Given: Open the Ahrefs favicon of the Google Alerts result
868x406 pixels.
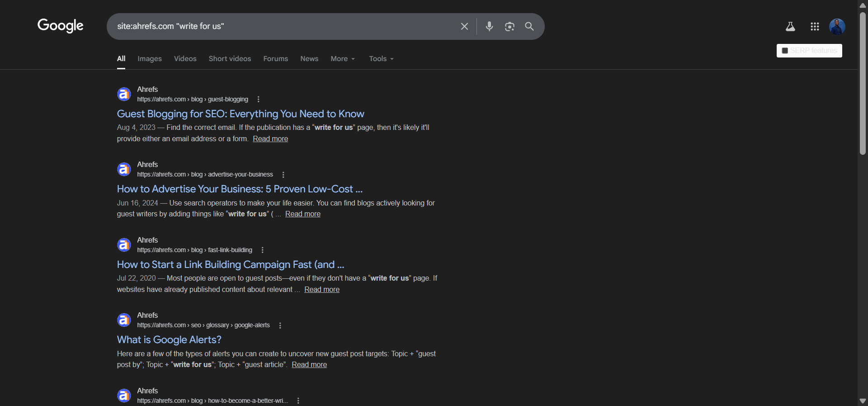Looking at the screenshot, I should (124, 320).
